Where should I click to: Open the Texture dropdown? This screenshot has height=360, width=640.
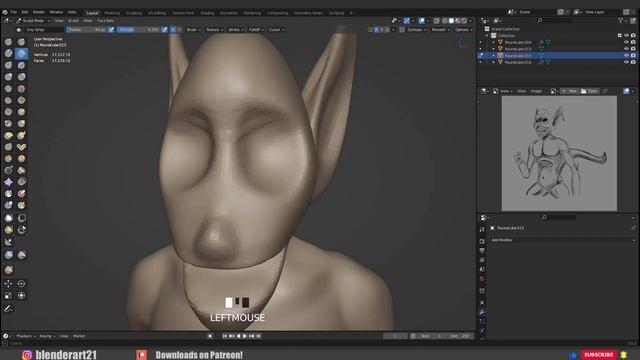(214, 29)
